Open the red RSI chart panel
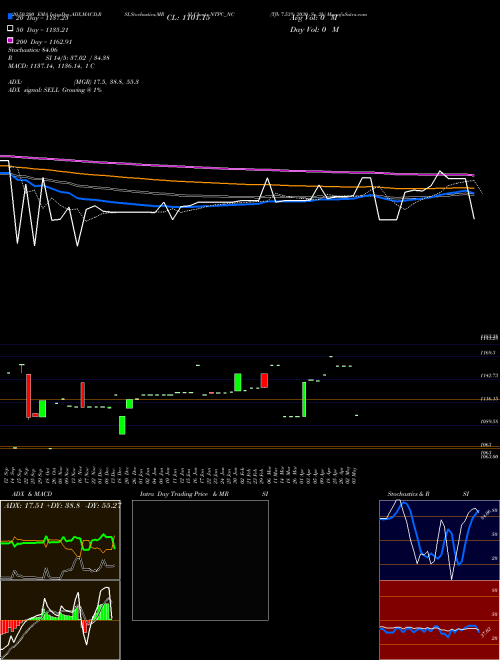 pyautogui.click(x=439, y=620)
